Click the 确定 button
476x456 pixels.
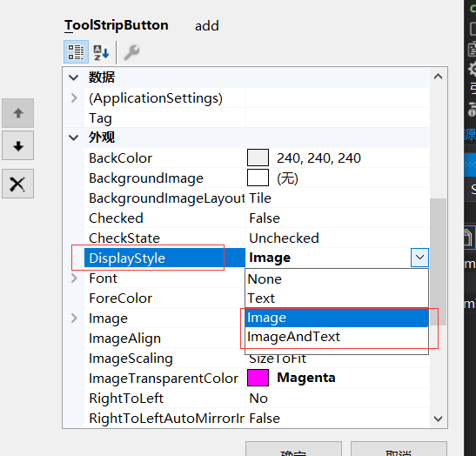[293, 449]
